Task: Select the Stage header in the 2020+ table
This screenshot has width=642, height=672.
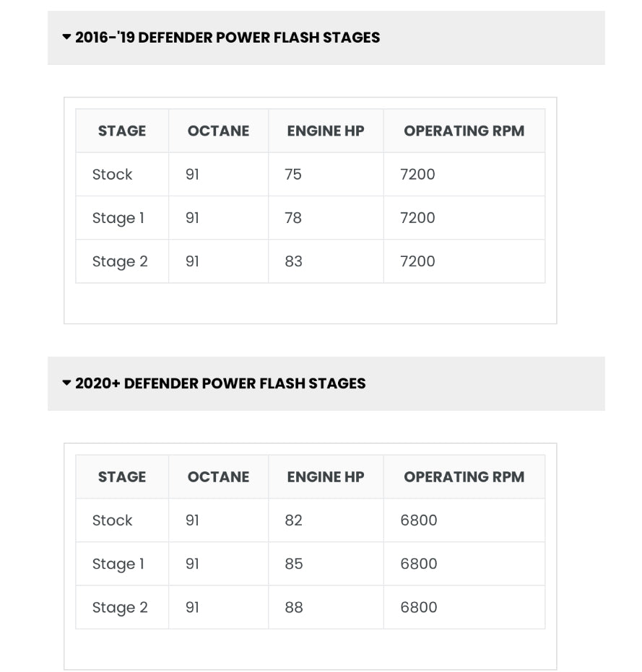Action: (122, 476)
